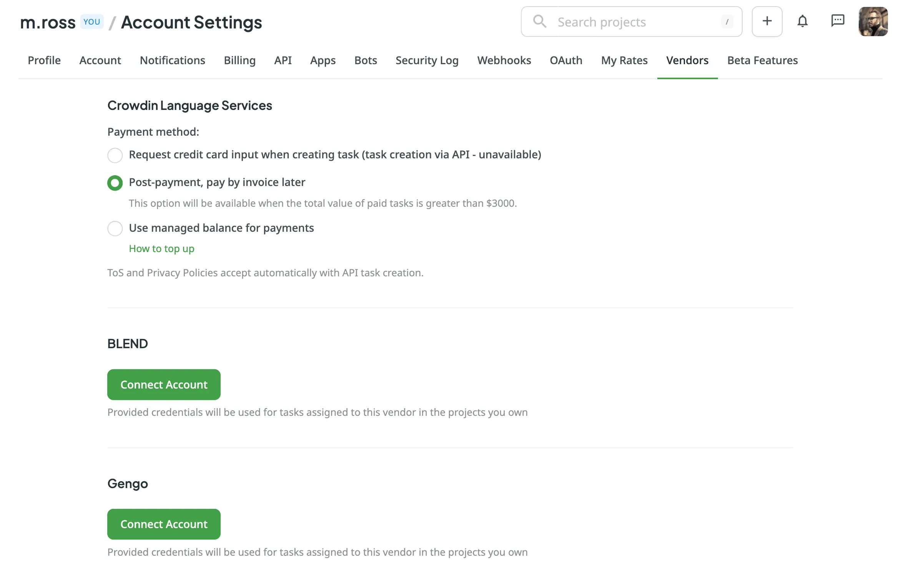Connect Account for the Gengo vendor

click(164, 524)
